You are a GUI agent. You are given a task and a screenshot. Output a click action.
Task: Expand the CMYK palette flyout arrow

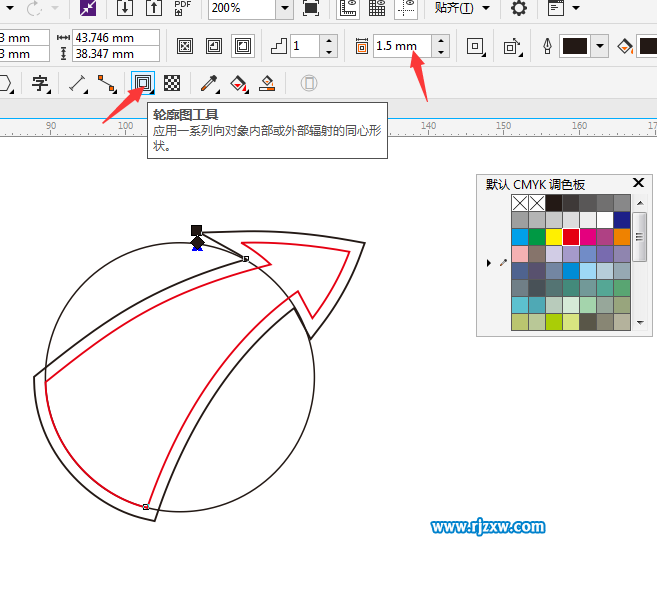(489, 263)
